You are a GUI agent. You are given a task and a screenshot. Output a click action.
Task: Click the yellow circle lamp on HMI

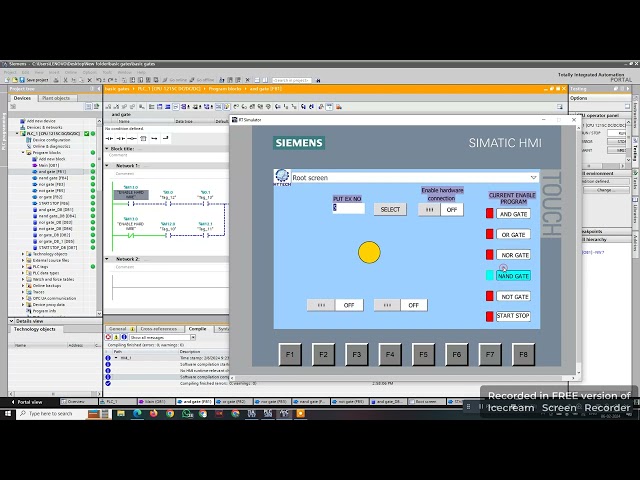(369, 252)
